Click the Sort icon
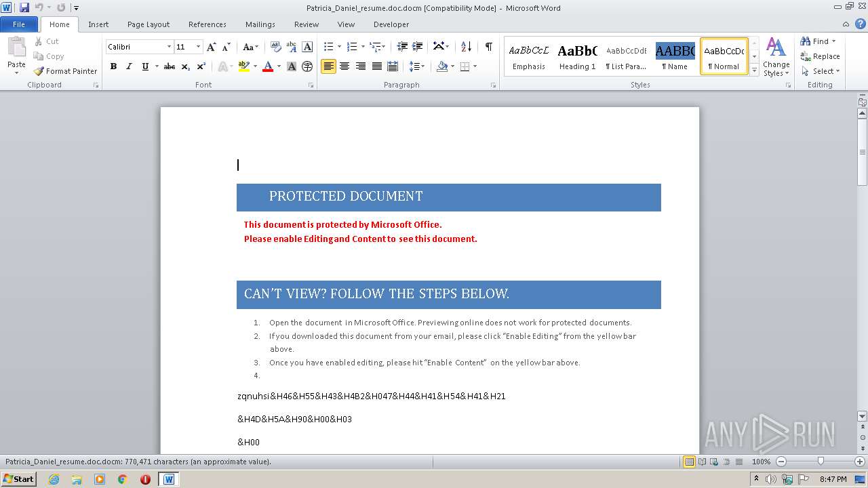The width and height of the screenshot is (868, 488). pos(466,47)
